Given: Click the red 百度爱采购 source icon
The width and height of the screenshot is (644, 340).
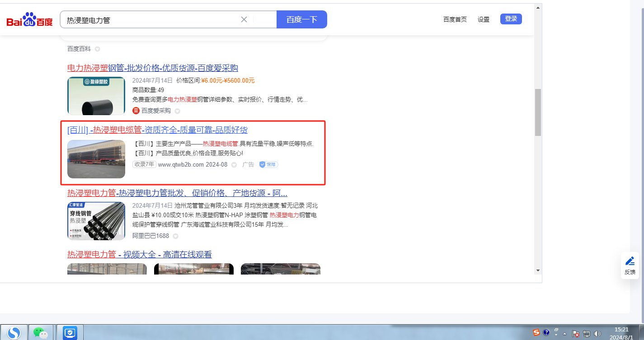Looking at the screenshot, I should [136, 111].
